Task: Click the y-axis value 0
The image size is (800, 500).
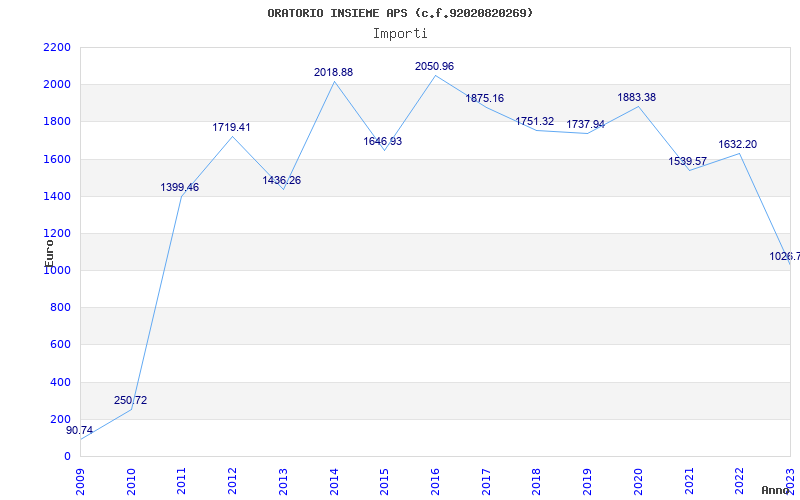Action: 67,457
